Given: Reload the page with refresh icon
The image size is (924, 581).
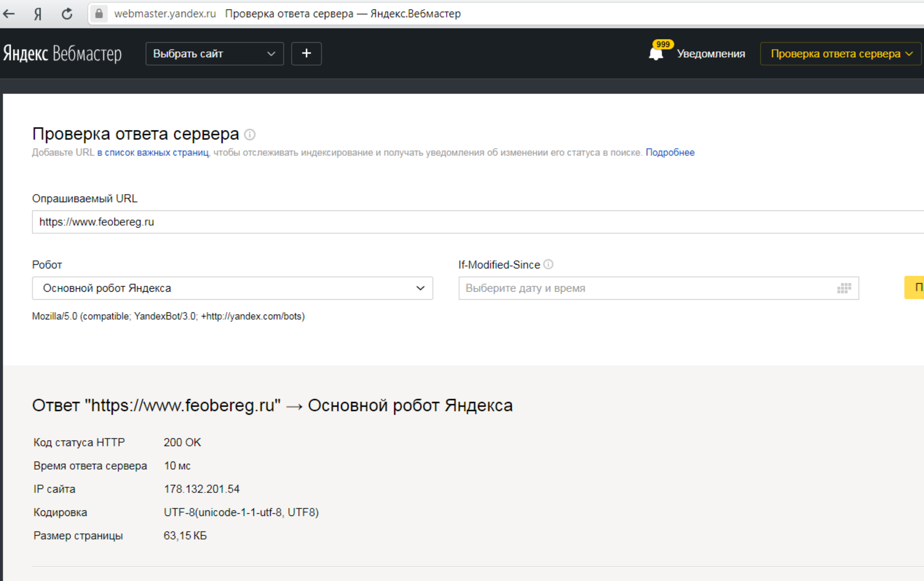Looking at the screenshot, I should coord(67,14).
